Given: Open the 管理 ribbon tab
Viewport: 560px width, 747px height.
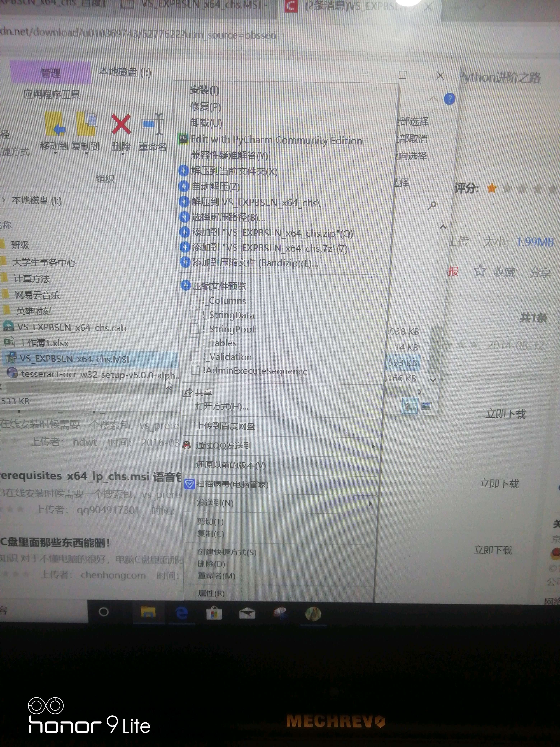Looking at the screenshot, I should pos(50,73).
